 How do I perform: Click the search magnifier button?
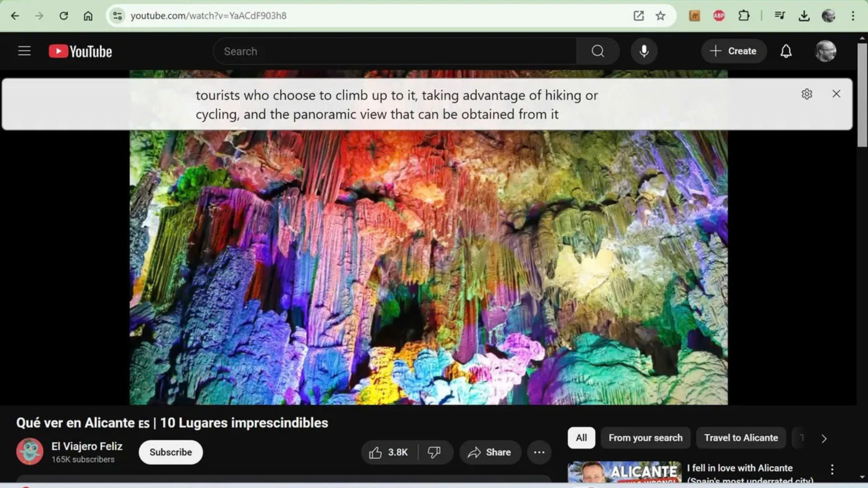click(598, 51)
